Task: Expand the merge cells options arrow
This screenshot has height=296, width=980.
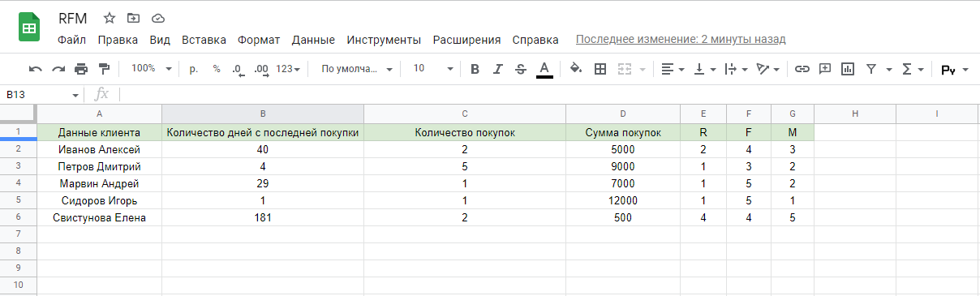Action: point(643,69)
